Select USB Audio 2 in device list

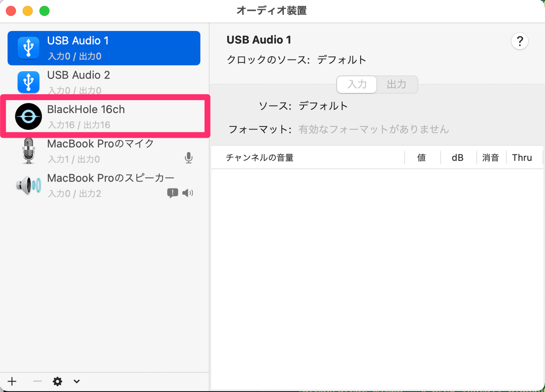click(104, 82)
